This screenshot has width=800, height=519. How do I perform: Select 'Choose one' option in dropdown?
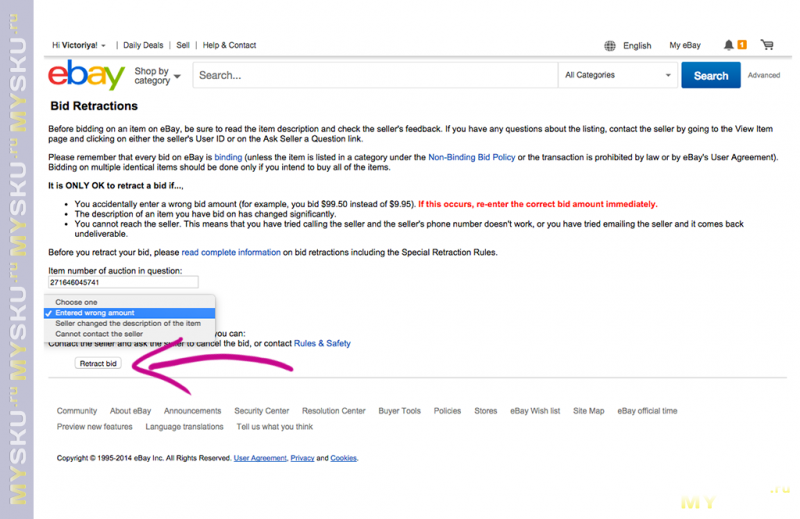click(x=130, y=302)
